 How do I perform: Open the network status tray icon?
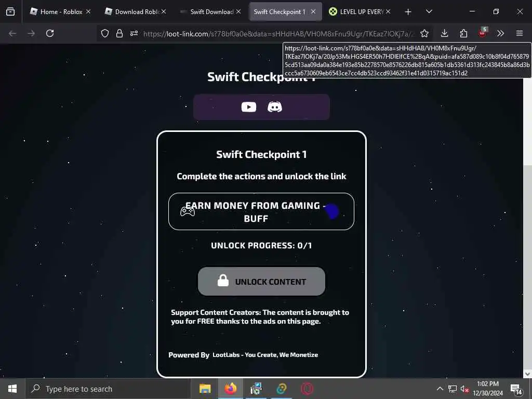pyautogui.click(x=453, y=389)
